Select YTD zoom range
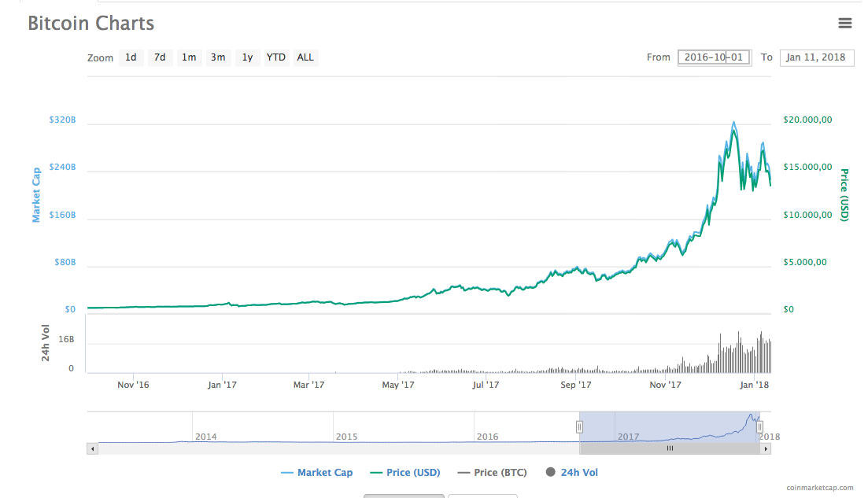The height and width of the screenshot is (498, 868). tap(275, 57)
